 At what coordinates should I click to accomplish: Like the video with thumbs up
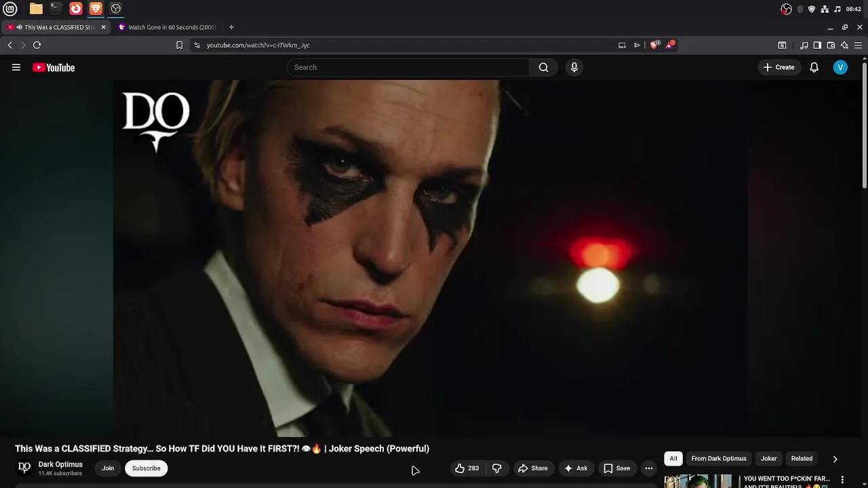[x=467, y=468]
